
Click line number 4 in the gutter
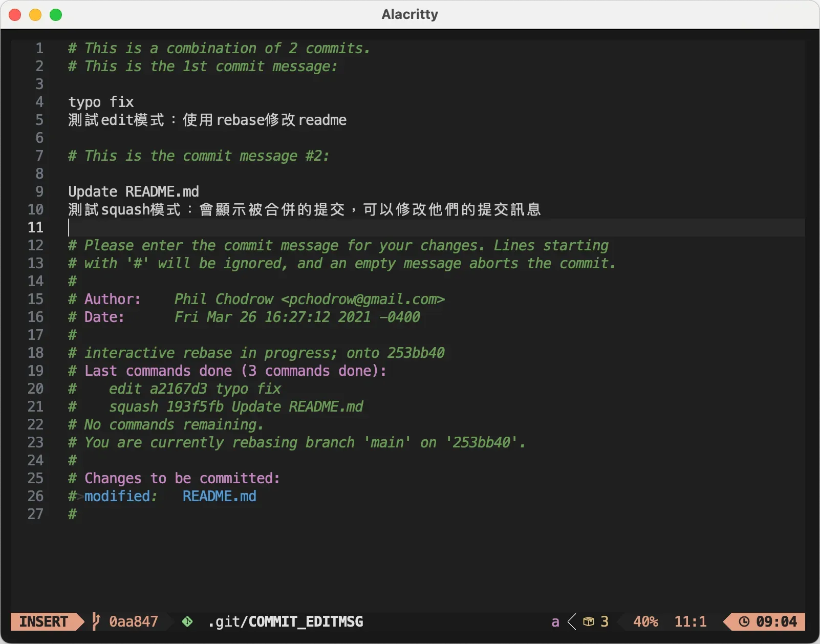[39, 102]
